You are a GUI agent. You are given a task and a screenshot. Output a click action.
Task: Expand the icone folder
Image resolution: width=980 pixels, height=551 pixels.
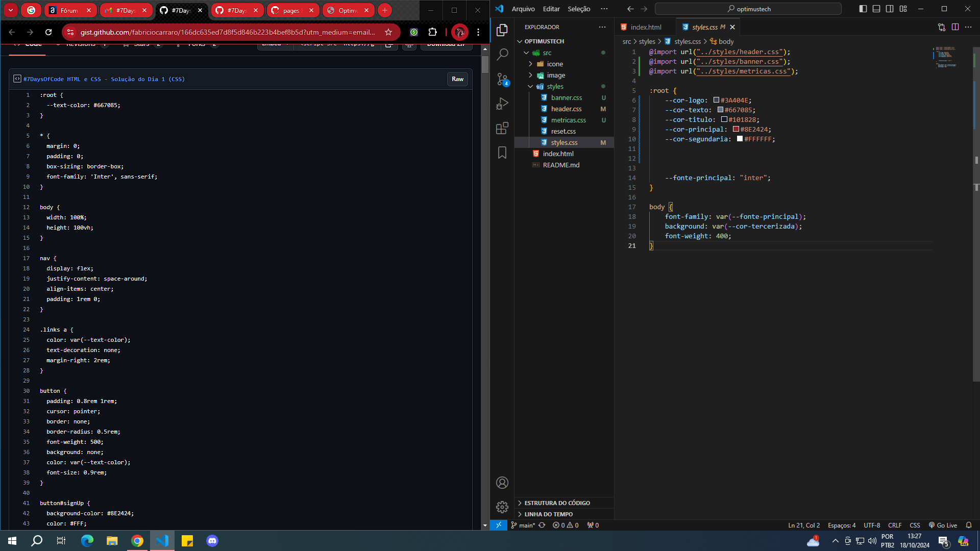pyautogui.click(x=565, y=64)
